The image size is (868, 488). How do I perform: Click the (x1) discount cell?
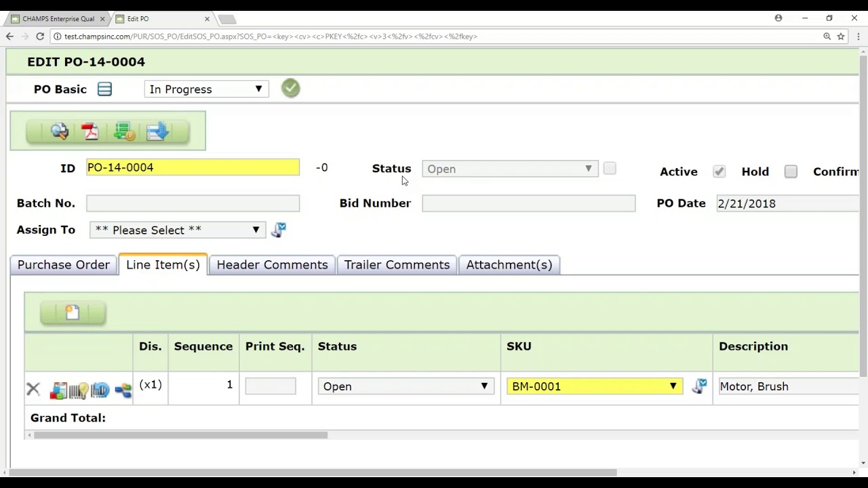(151, 385)
